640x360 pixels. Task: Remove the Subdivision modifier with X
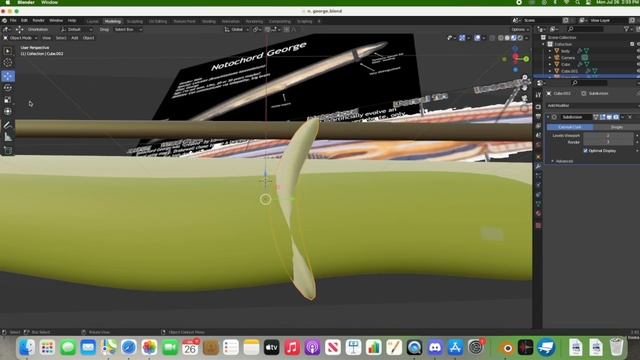tap(630, 117)
